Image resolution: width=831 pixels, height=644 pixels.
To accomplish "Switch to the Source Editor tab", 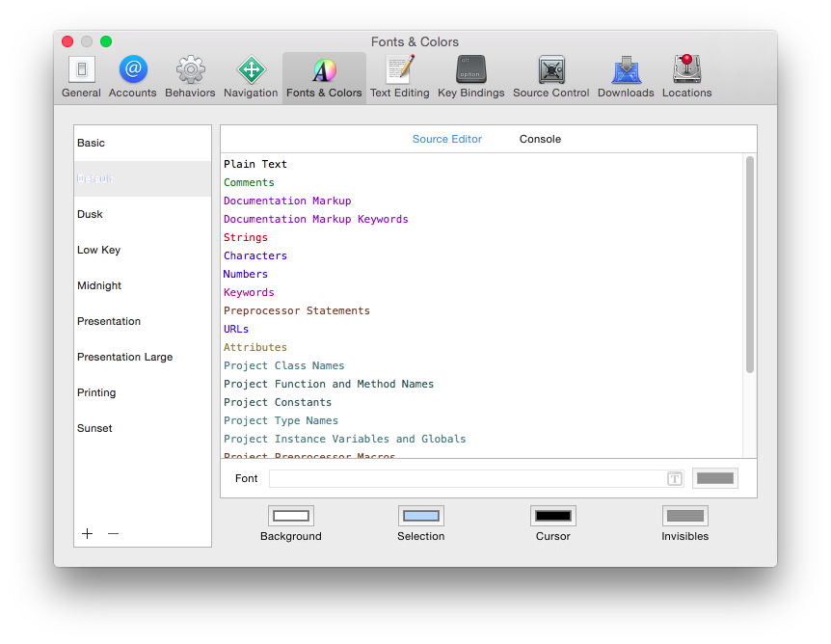I will pyautogui.click(x=447, y=139).
